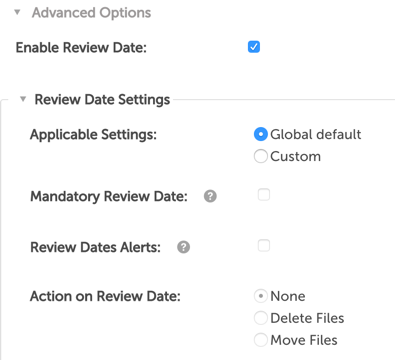The image size is (395, 360).
Task: Collapse the Advanced Options triangle
Action: click(17, 13)
